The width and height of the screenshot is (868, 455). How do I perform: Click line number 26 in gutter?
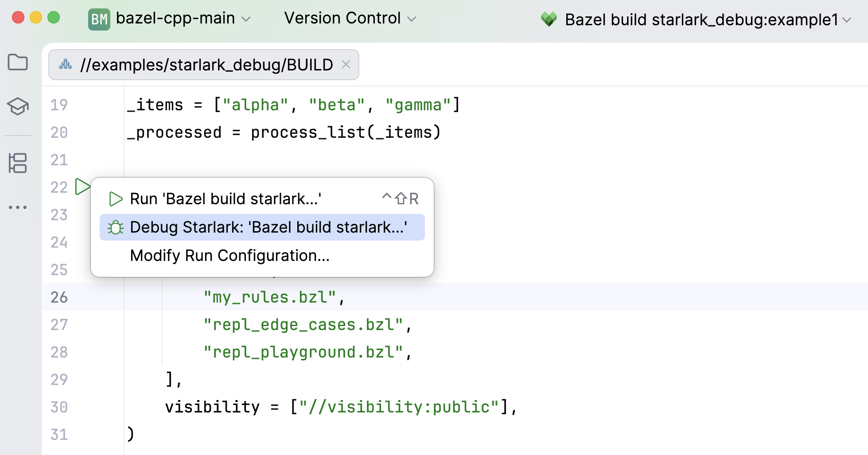coord(59,297)
